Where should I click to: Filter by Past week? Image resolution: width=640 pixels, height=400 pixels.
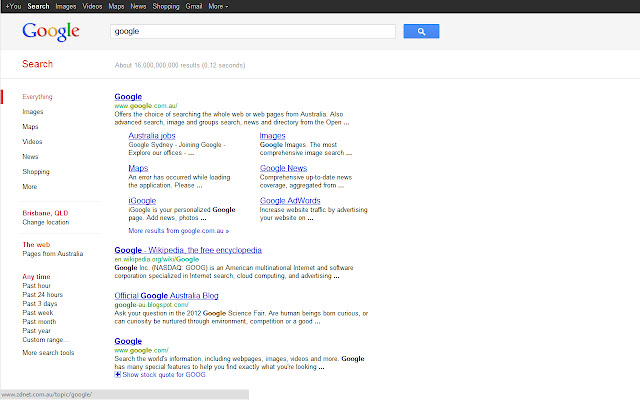38,313
